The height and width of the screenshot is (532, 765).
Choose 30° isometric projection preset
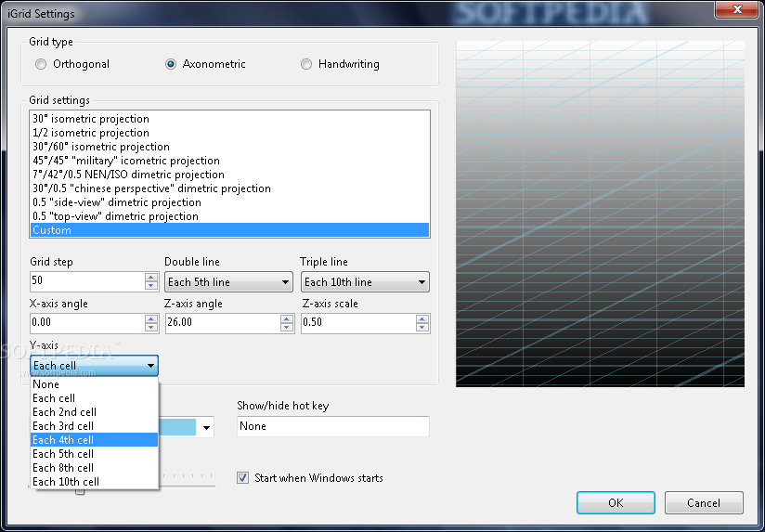[229, 119]
